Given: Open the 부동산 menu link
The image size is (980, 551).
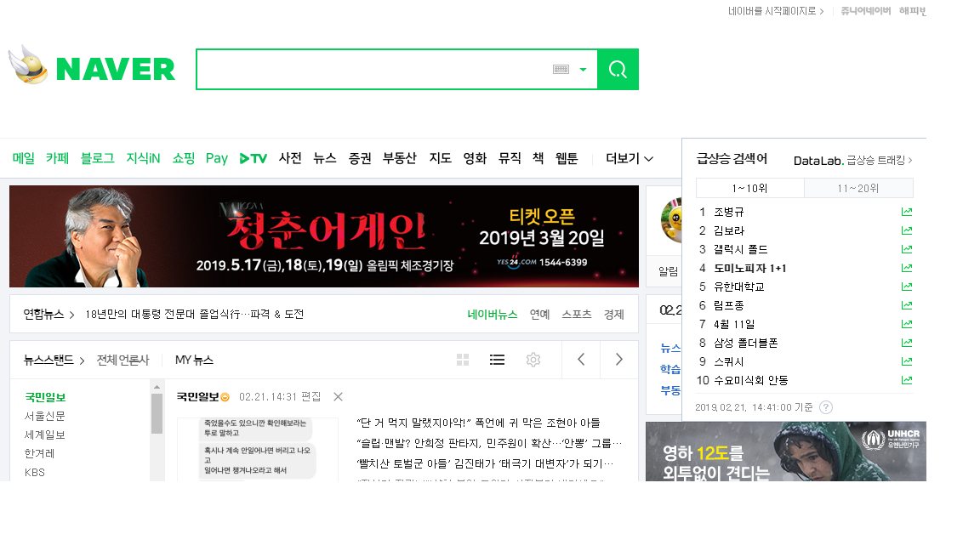Looking at the screenshot, I should point(399,158).
